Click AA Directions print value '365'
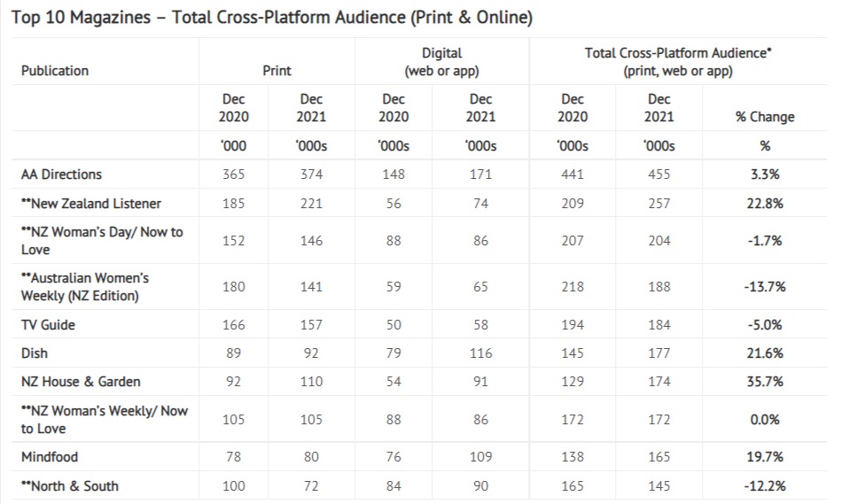This screenshot has height=504, width=841. pyautogui.click(x=233, y=174)
